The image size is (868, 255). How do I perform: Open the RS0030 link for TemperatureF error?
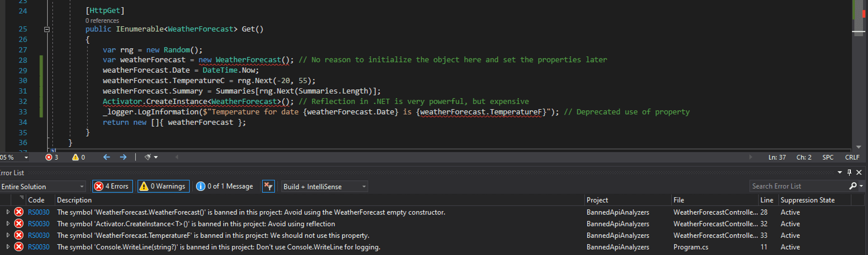pos(38,236)
